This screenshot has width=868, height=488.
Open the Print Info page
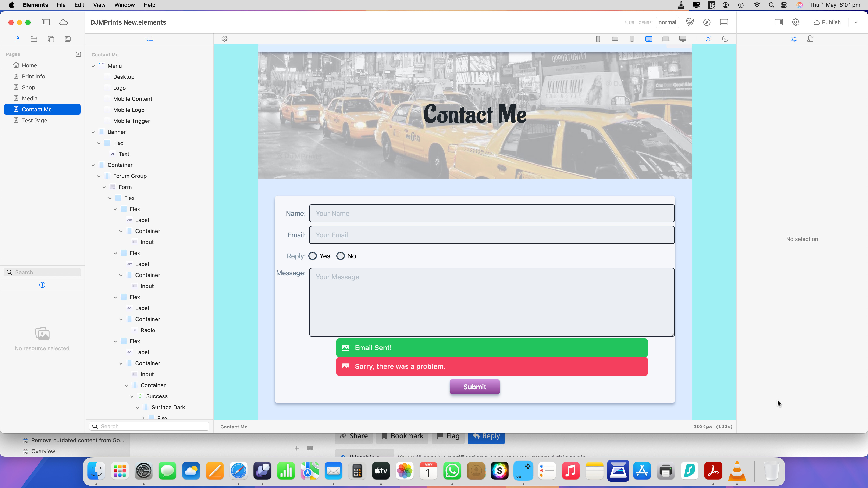33,76
